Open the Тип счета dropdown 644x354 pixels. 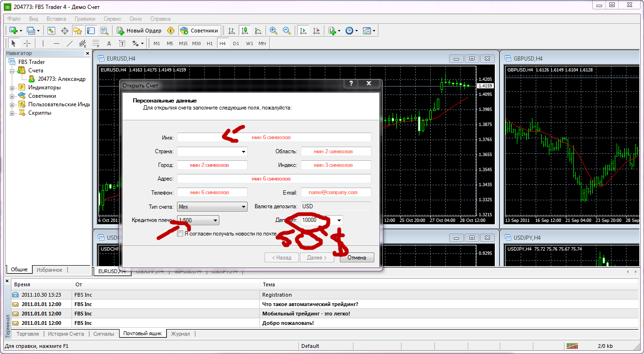[x=243, y=206]
